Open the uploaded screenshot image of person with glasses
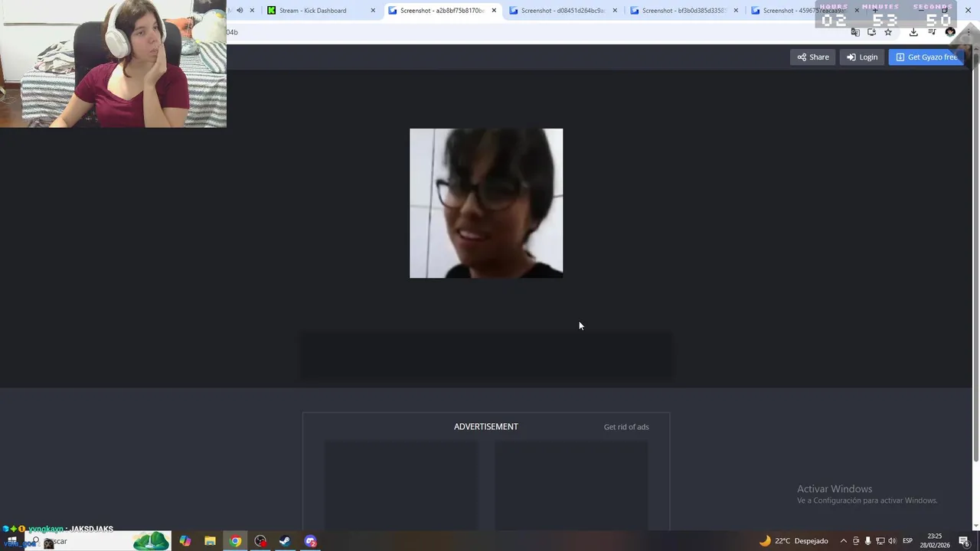Image resolution: width=980 pixels, height=551 pixels. point(486,203)
